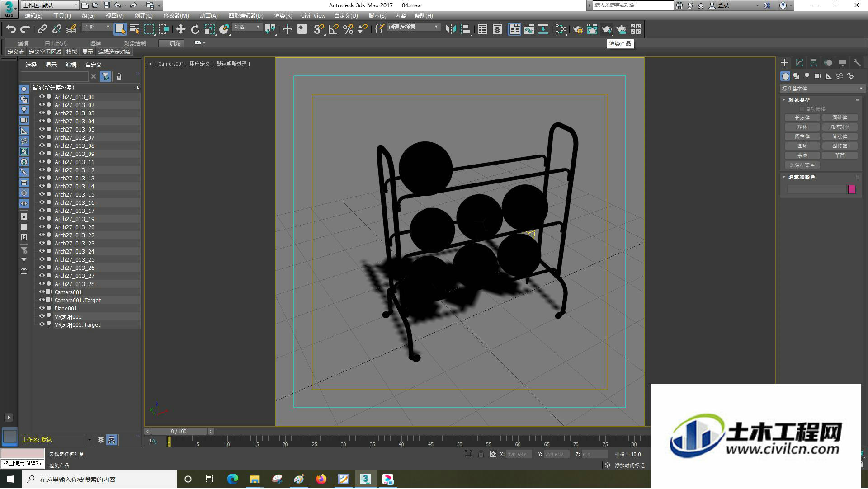This screenshot has width=868, height=489.
Task: Open the Align tool
Action: 465,29
